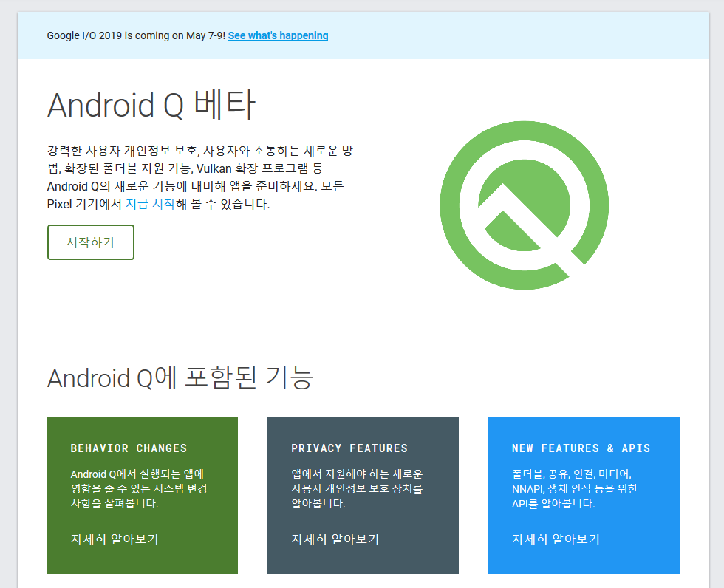Select the NEW FEATURES & APIS card title
Viewport: 724px width, 588px height.
point(581,448)
